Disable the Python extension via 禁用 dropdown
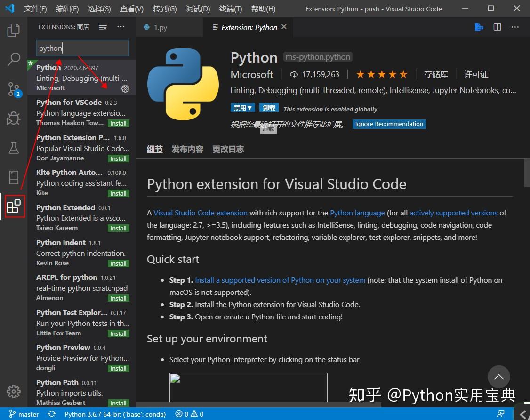This screenshot has height=420, width=530. click(242, 107)
